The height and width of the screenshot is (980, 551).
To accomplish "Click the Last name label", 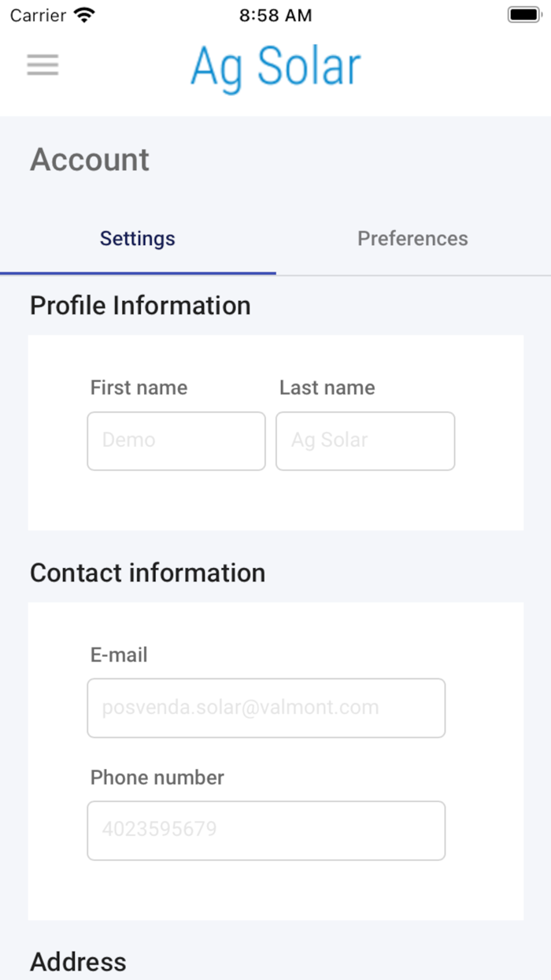I will (327, 388).
